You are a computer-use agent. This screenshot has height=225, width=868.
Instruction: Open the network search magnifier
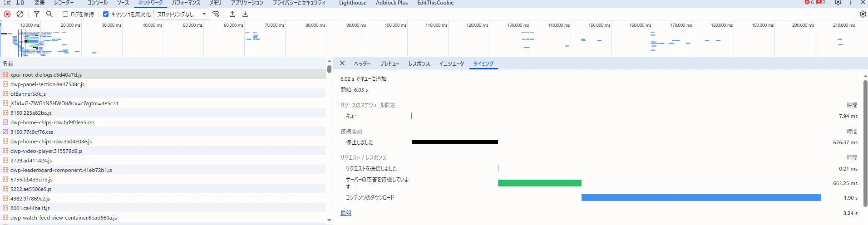49,14
